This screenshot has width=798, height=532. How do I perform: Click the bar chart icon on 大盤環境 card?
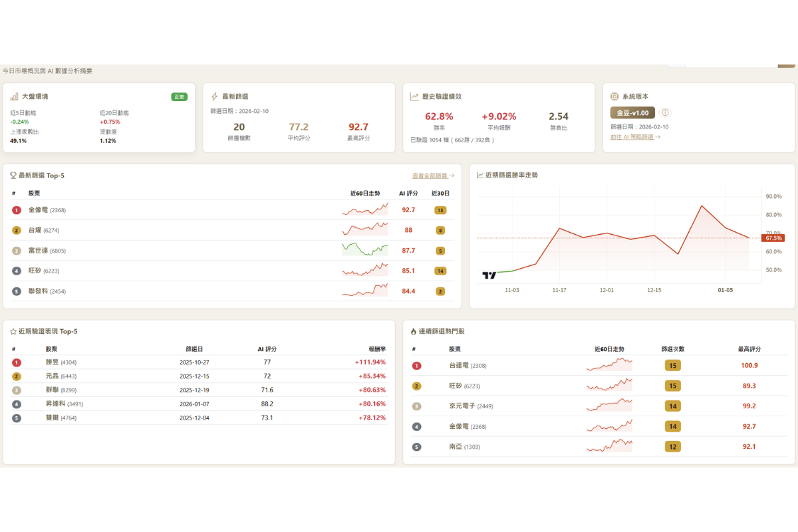point(14,96)
